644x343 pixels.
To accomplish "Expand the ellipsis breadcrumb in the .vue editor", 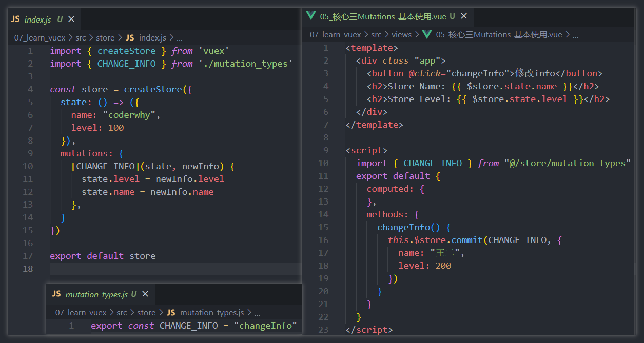I will coord(575,35).
